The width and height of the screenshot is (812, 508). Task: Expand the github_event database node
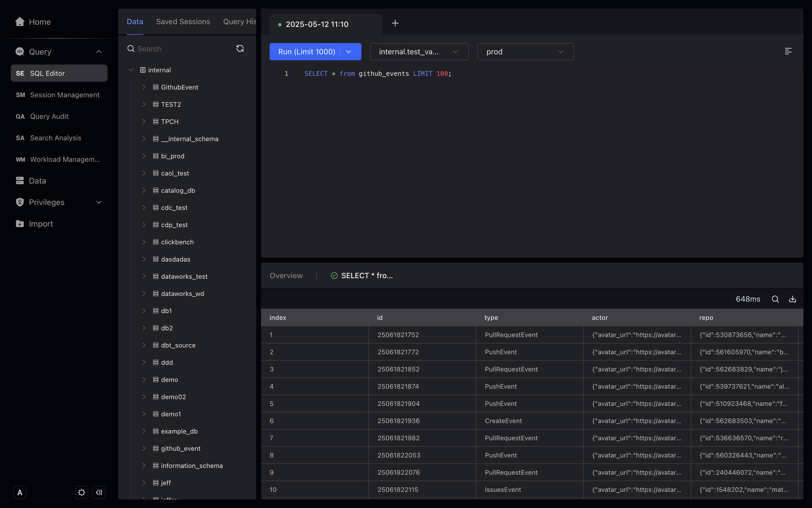tap(144, 449)
